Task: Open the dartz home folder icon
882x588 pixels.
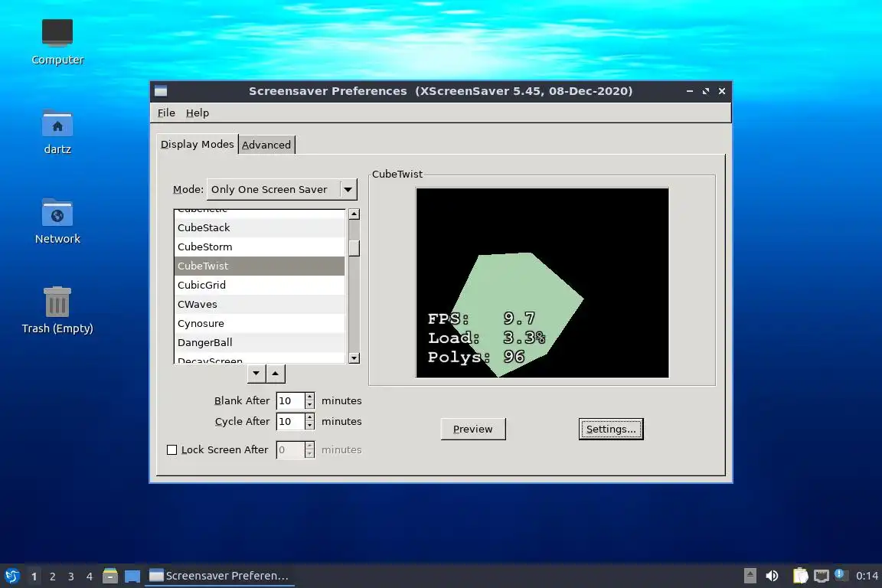Action: point(57,132)
